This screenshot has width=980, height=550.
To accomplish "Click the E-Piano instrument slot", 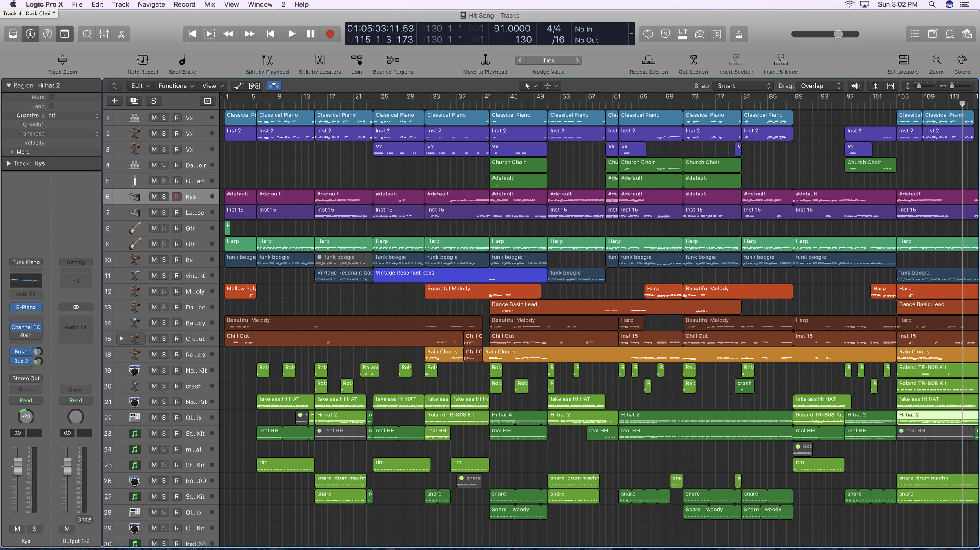I will click(26, 307).
